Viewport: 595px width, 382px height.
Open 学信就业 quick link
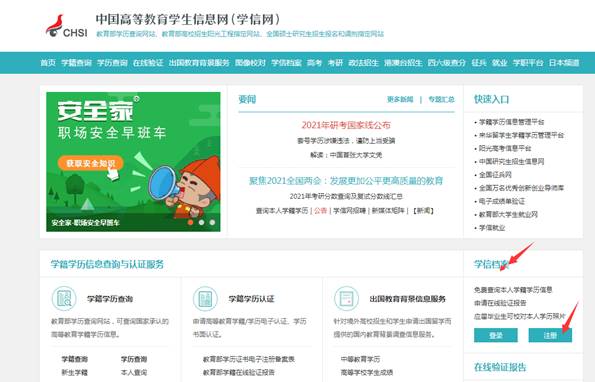point(492,228)
